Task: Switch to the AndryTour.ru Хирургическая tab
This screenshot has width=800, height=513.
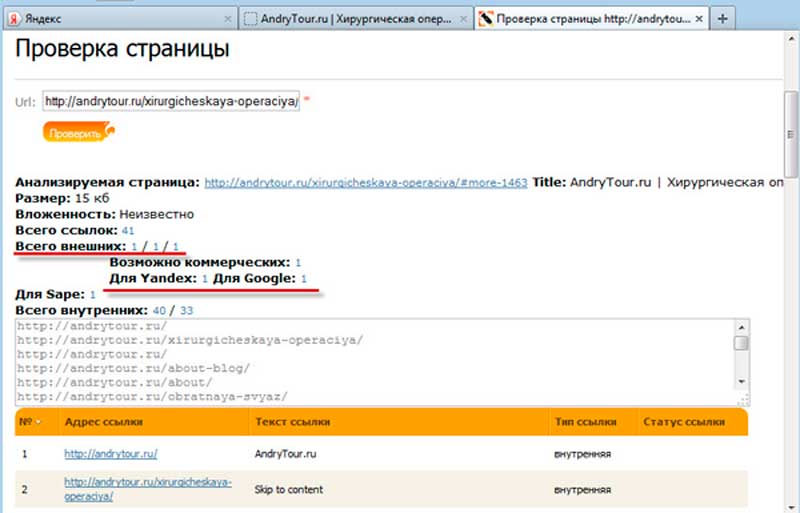Action: 356,19
